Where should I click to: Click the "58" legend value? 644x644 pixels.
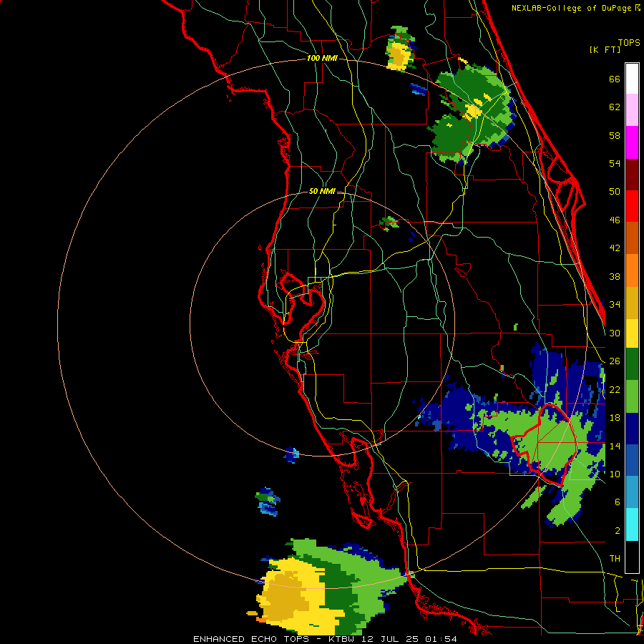point(615,135)
